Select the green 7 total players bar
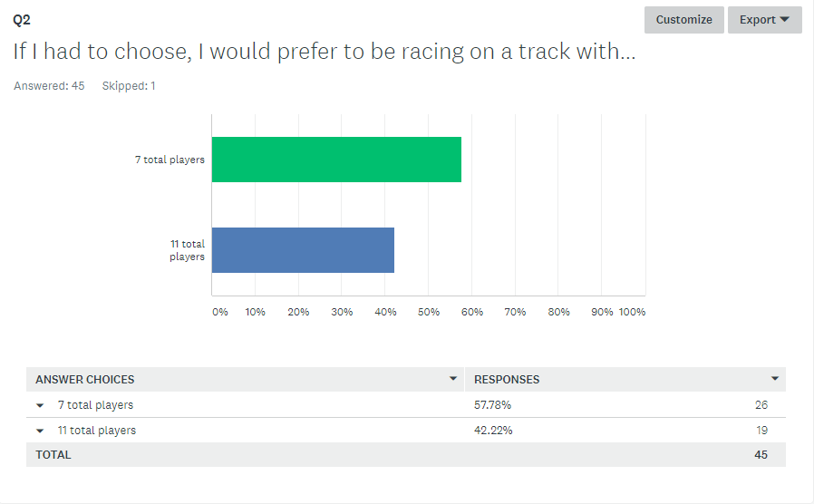This screenshot has width=814, height=504. pos(336,160)
